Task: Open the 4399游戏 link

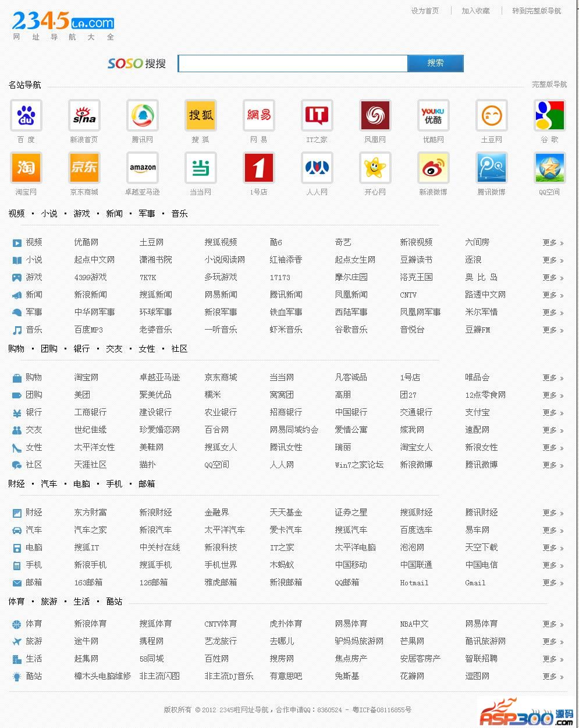Action: pyautogui.click(x=90, y=278)
